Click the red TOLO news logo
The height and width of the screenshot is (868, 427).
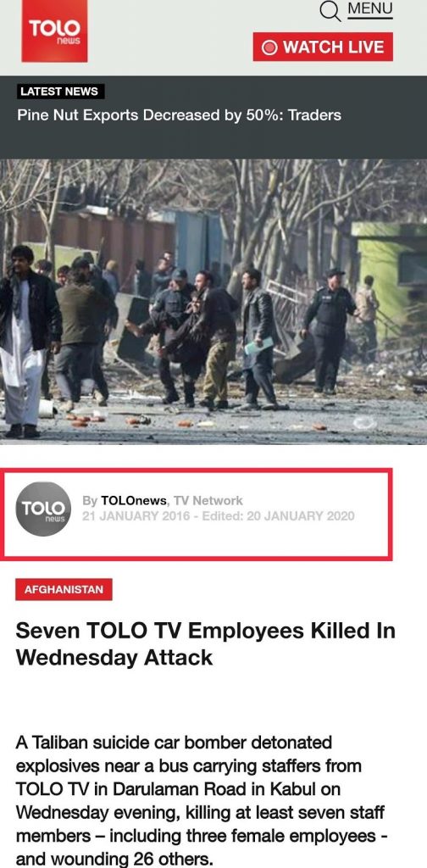[55, 31]
